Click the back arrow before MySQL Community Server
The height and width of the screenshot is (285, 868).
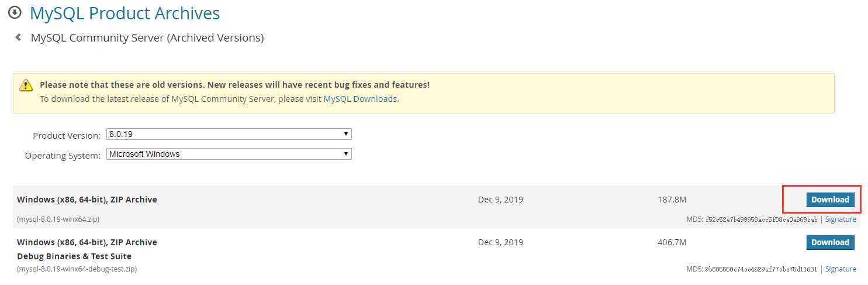click(x=18, y=37)
